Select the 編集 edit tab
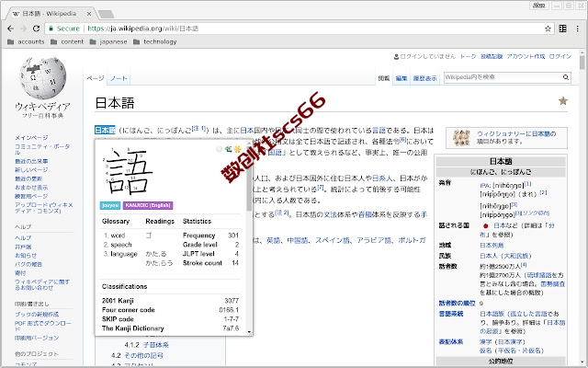The width and height of the screenshot is (588, 368). click(x=401, y=78)
